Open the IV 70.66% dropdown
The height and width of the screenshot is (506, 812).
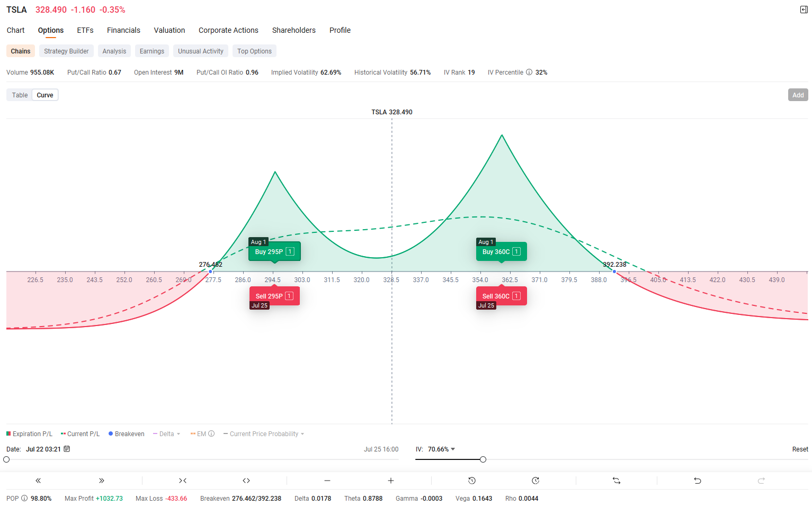pos(442,449)
